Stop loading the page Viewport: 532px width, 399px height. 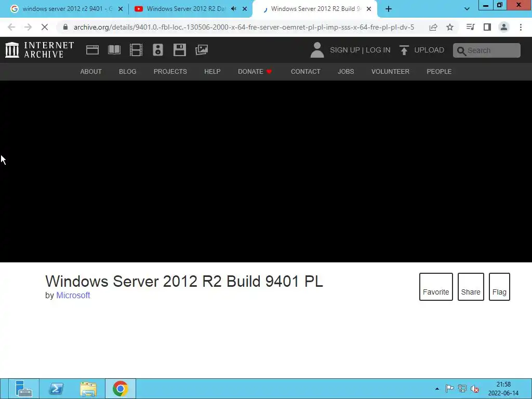point(45,27)
